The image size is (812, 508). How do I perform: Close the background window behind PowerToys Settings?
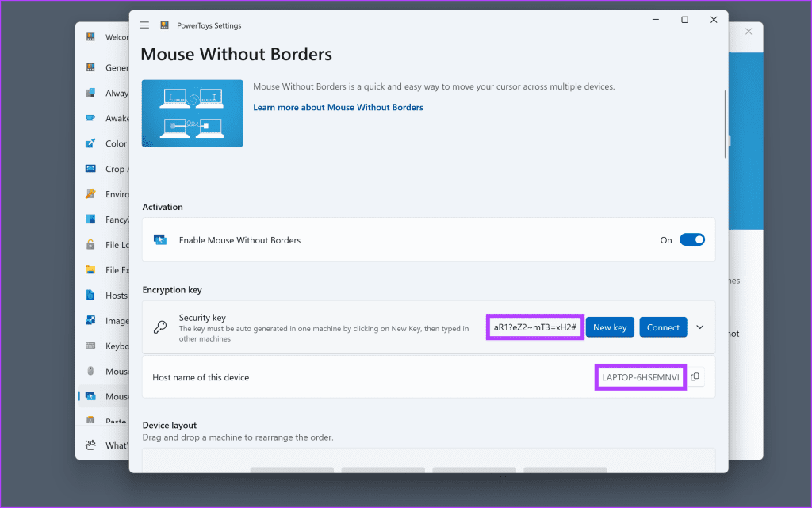point(749,32)
